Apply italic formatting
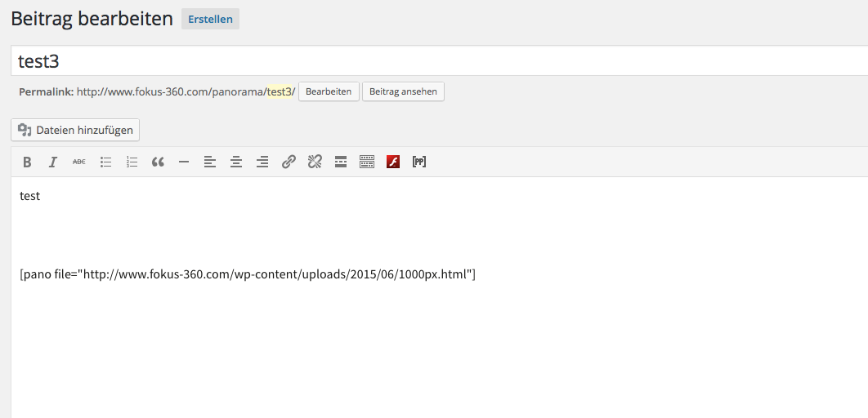 tap(53, 162)
